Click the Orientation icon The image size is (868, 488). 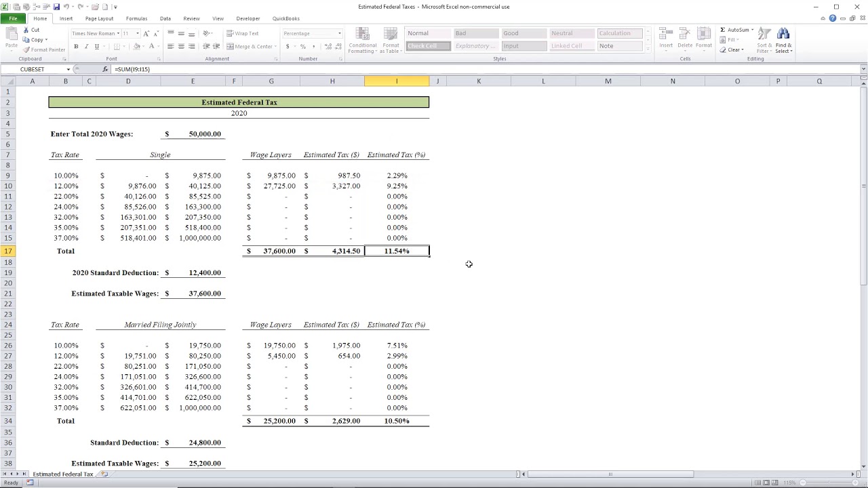[207, 33]
